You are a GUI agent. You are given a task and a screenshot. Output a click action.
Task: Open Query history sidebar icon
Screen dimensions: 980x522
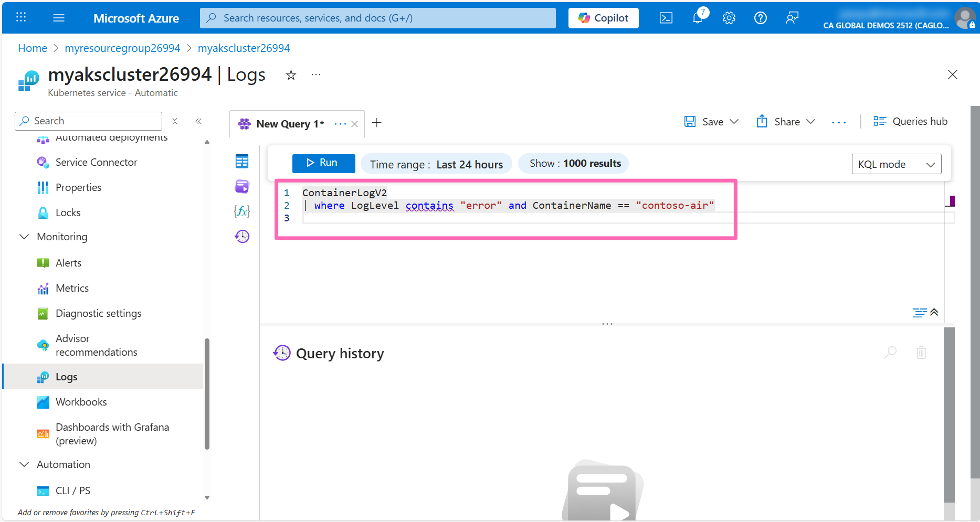(242, 236)
